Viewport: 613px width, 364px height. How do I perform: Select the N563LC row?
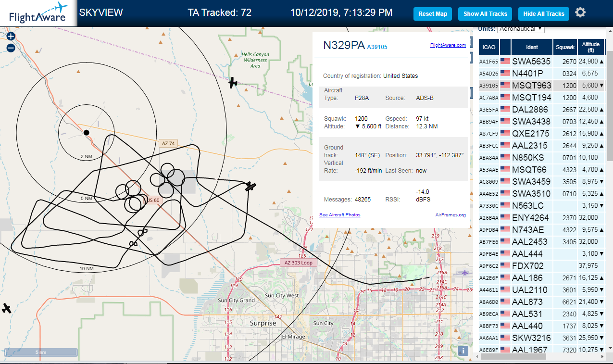(542, 206)
